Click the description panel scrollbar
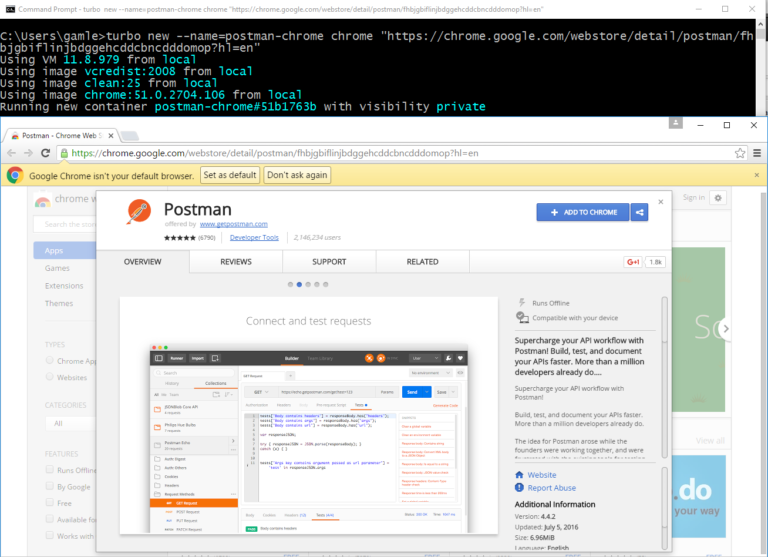Screen dimensions: 768x557 665,377
